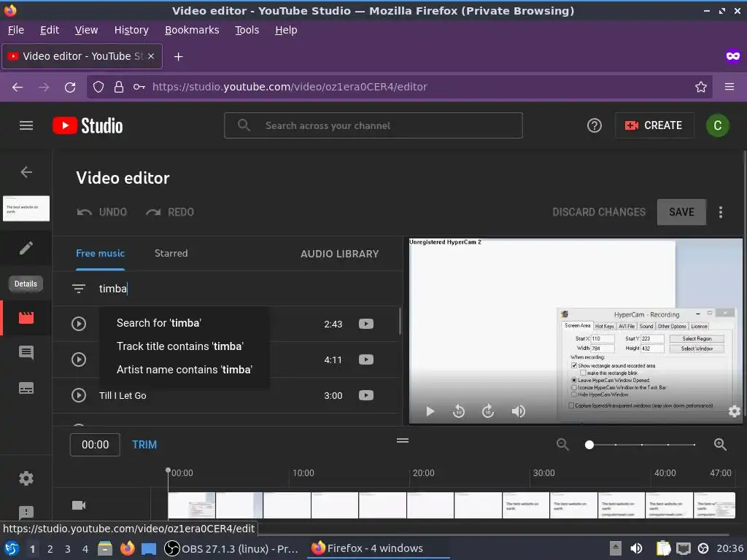Play preview of Till I Let Go
The height and width of the screenshot is (560, 747).
click(x=79, y=395)
